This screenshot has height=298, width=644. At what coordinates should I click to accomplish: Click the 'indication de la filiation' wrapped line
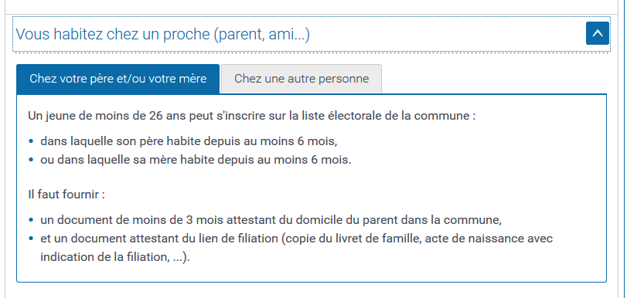click(x=115, y=257)
